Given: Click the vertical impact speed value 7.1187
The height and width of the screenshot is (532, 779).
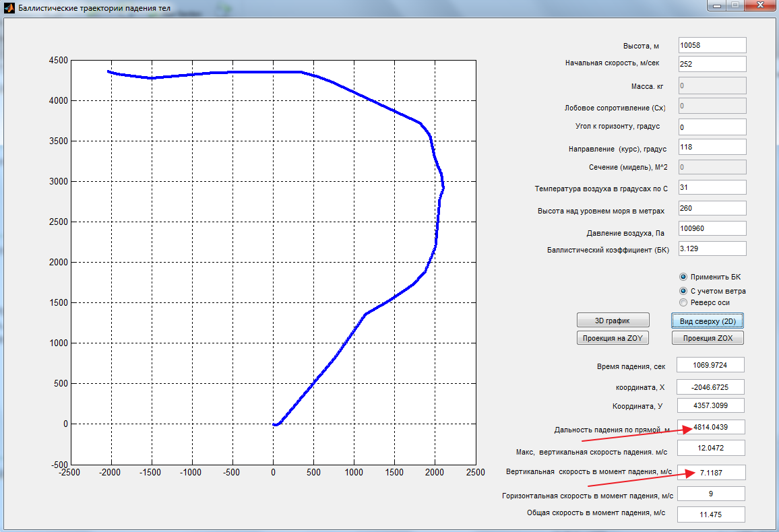Looking at the screenshot, I should click(711, 473).
